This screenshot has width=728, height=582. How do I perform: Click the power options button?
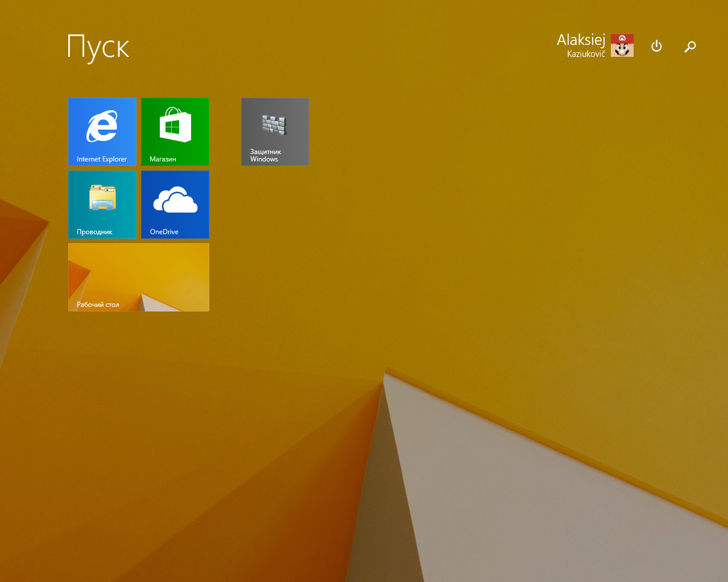(656, 46)
